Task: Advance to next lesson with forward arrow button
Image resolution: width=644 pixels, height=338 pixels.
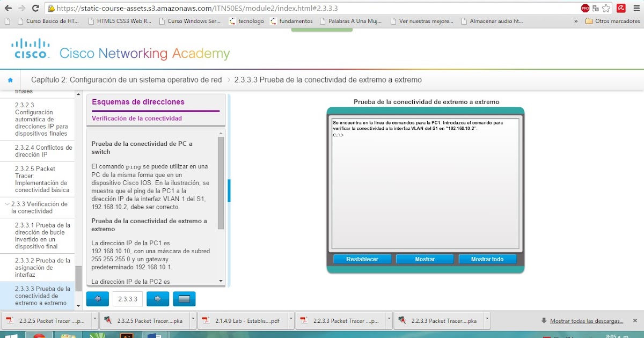Action: (x=157, y=298)
